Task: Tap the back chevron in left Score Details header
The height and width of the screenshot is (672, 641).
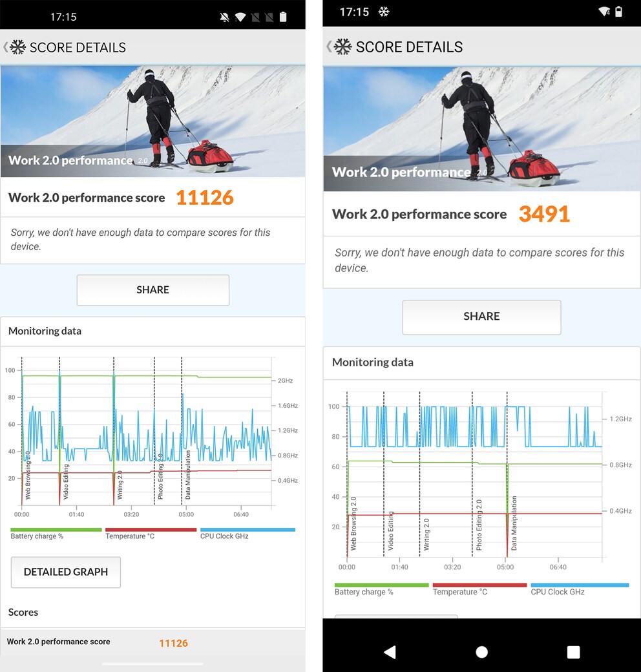Action: click(x=5, y=47)
